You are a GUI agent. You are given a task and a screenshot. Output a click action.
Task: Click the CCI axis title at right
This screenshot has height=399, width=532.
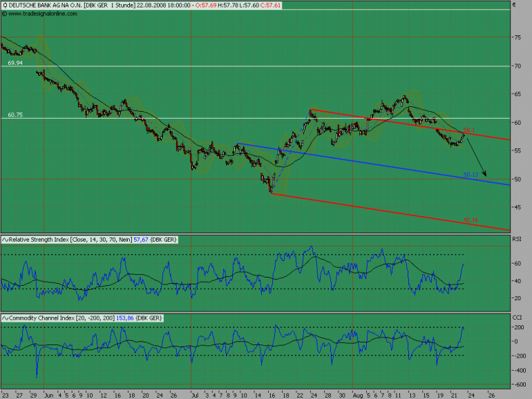point(517,318)
